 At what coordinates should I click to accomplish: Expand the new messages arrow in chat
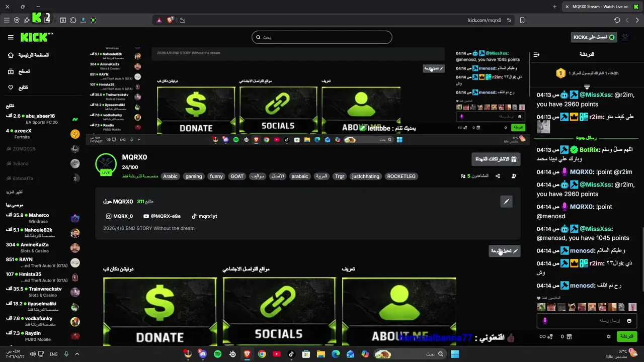point(586,86)
